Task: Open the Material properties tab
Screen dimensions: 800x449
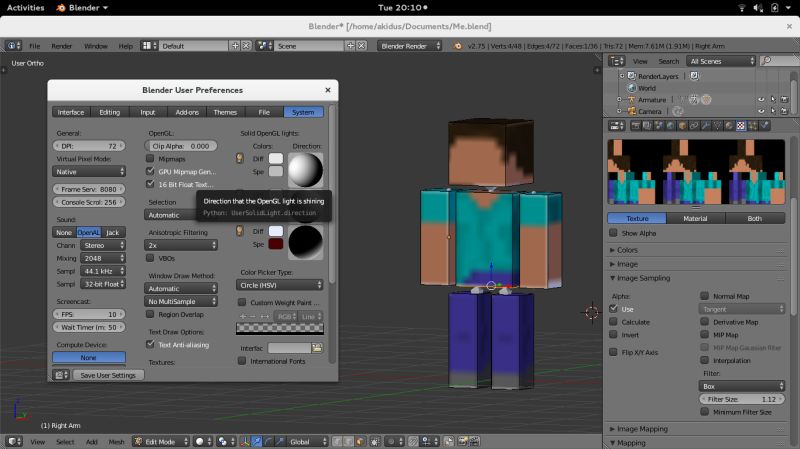Action: click(x=730, y=126)
